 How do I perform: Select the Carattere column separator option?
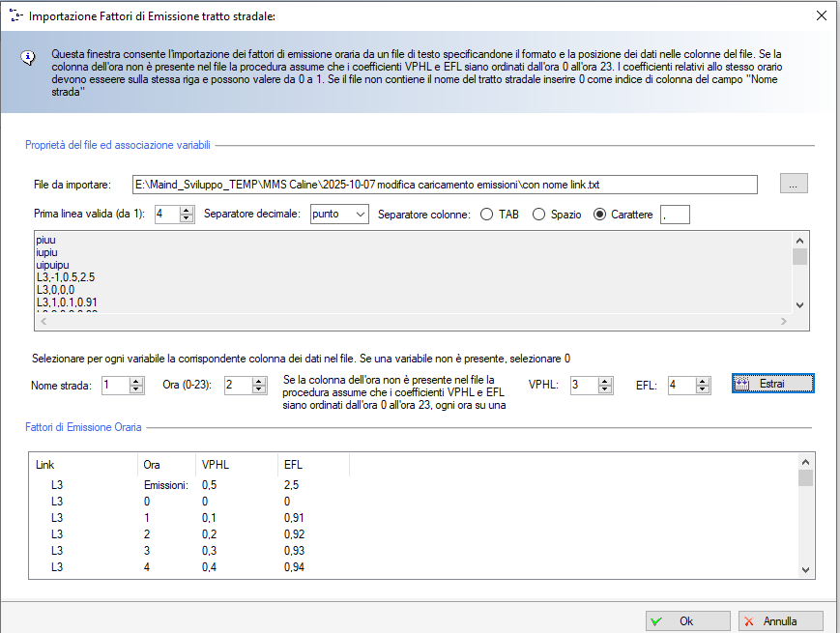point(600,215)
